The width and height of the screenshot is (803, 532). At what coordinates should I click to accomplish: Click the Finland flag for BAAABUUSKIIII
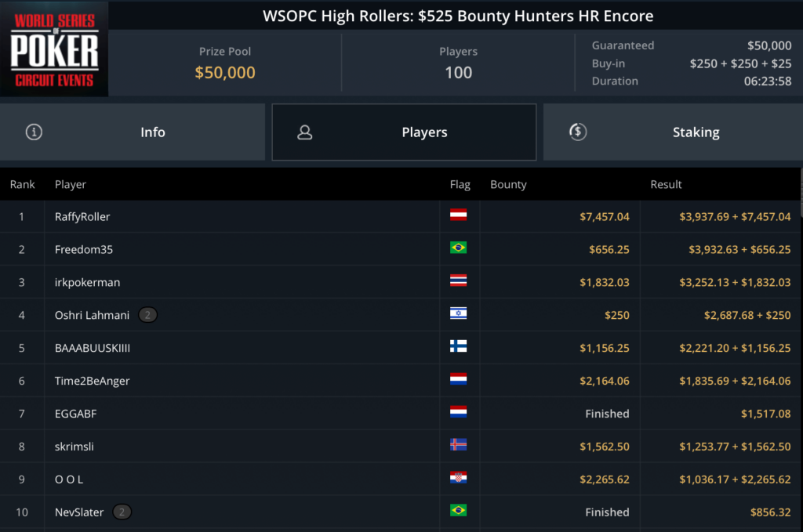pyautogui.click(x=458, y=347)
